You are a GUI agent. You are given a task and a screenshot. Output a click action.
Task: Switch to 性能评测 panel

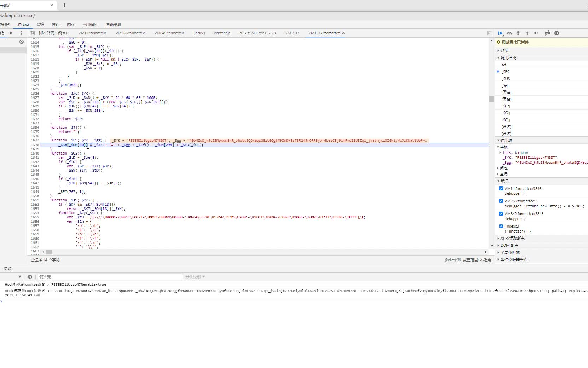pyautogui.click(x=113, y=24)
